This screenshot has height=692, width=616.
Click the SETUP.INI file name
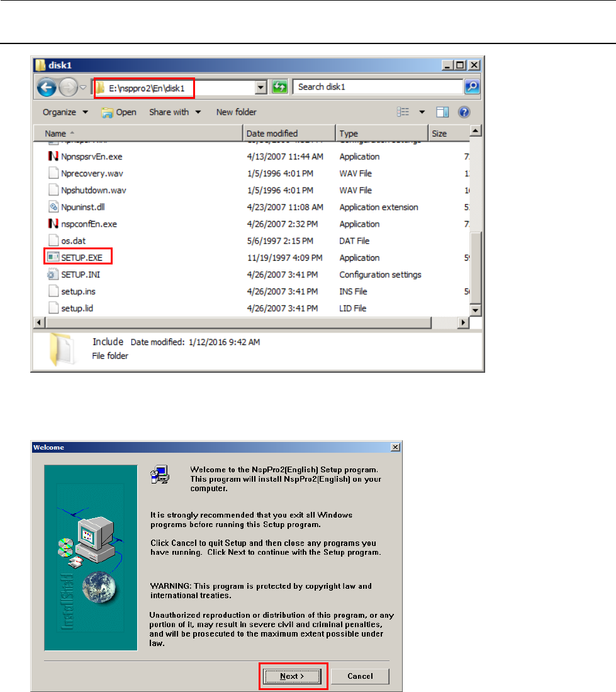tap(81, 275)
